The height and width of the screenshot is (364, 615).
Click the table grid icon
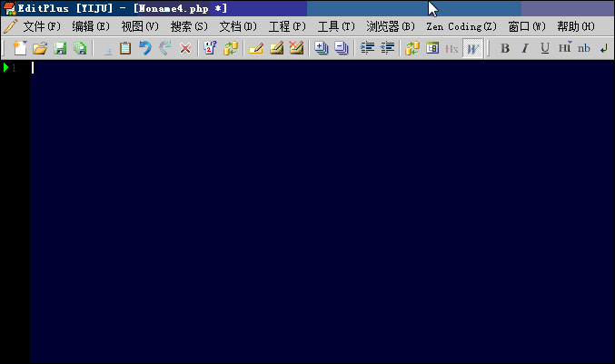click(432, 48)
